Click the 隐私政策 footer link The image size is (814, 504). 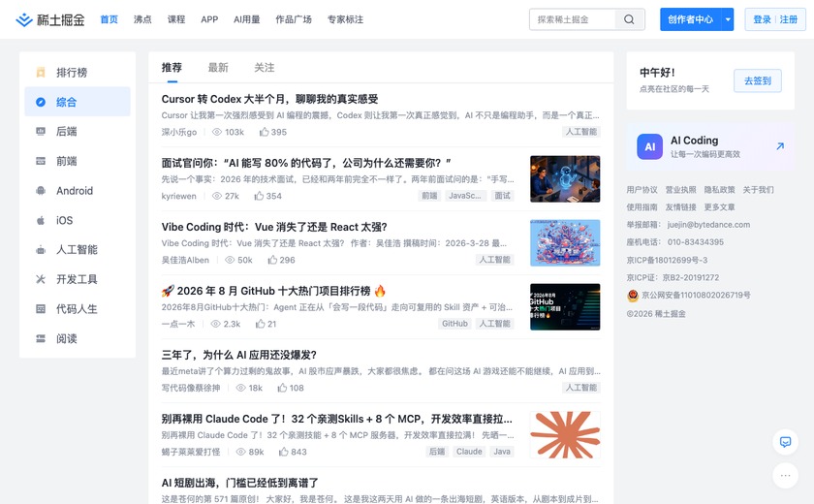(719, 189)
